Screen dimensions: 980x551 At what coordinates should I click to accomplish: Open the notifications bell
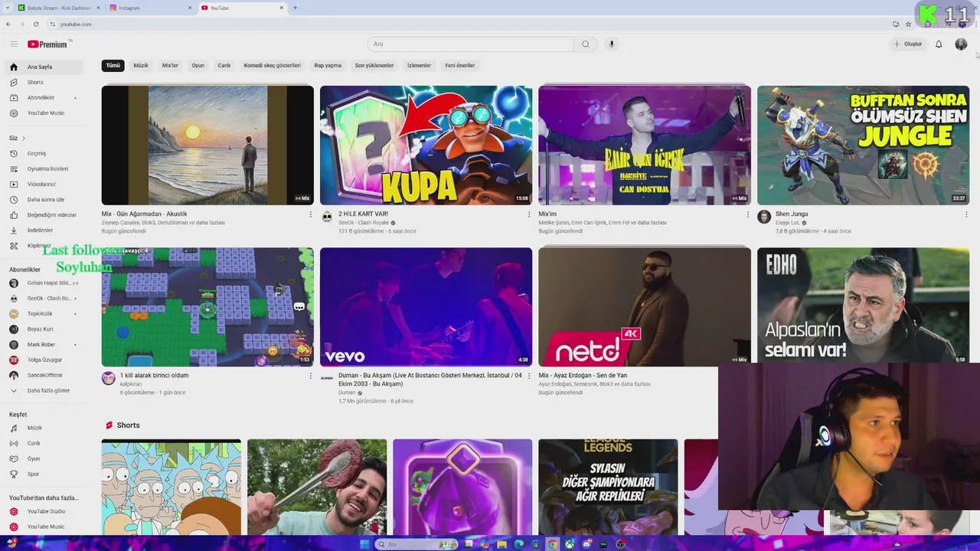click(939, 44)
